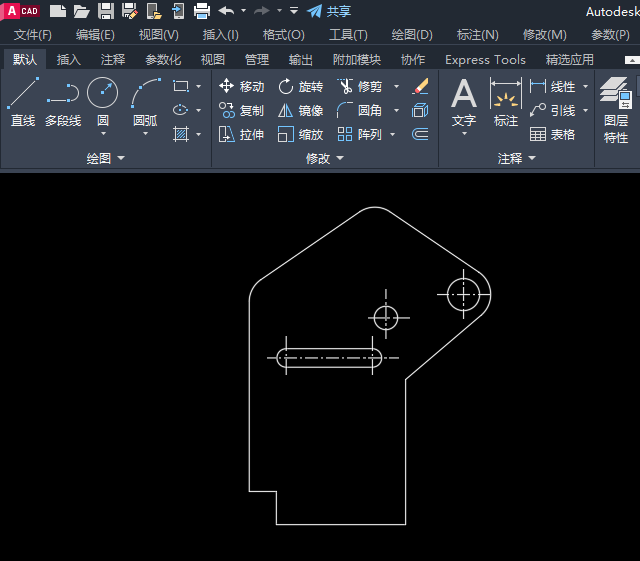This screenshot has width=640, height=561.
Task: Expand the Leader (引线) dropdown arrow
Action: coord(586,110)
